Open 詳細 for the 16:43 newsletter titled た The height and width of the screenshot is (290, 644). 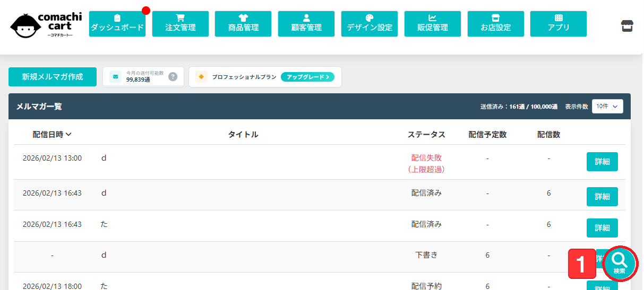pyautogui.click(x=602, y=228)
